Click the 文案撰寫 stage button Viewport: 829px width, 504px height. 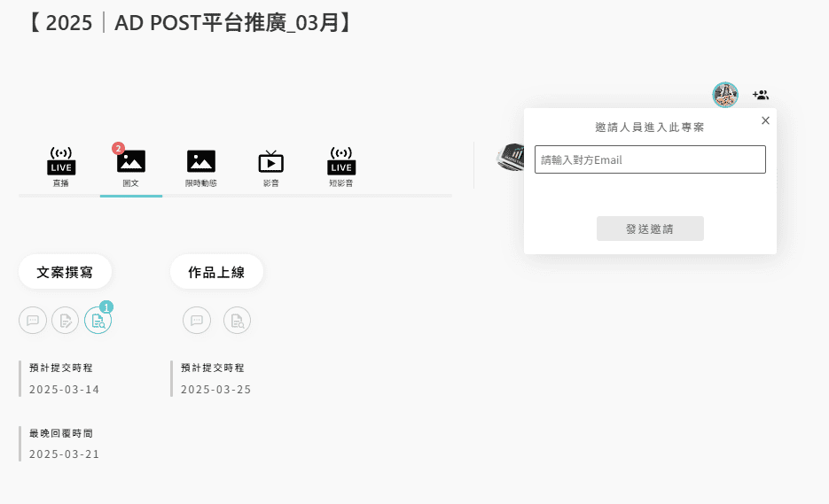(65, 272)
